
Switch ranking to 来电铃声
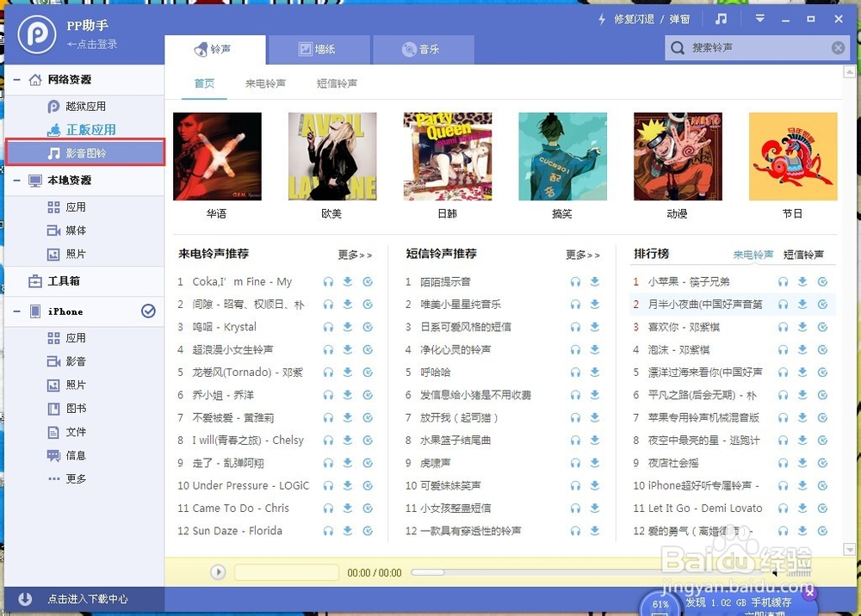[x=753, y=255]
